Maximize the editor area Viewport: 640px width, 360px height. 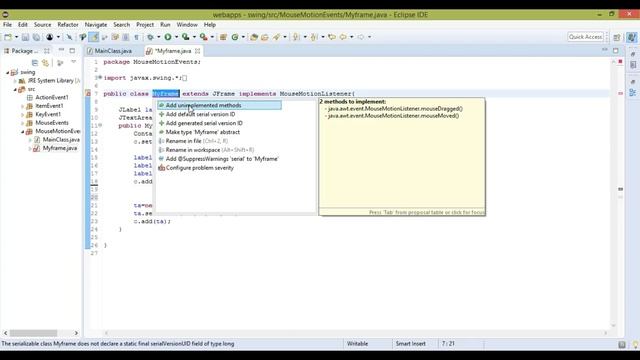(616, 51)
